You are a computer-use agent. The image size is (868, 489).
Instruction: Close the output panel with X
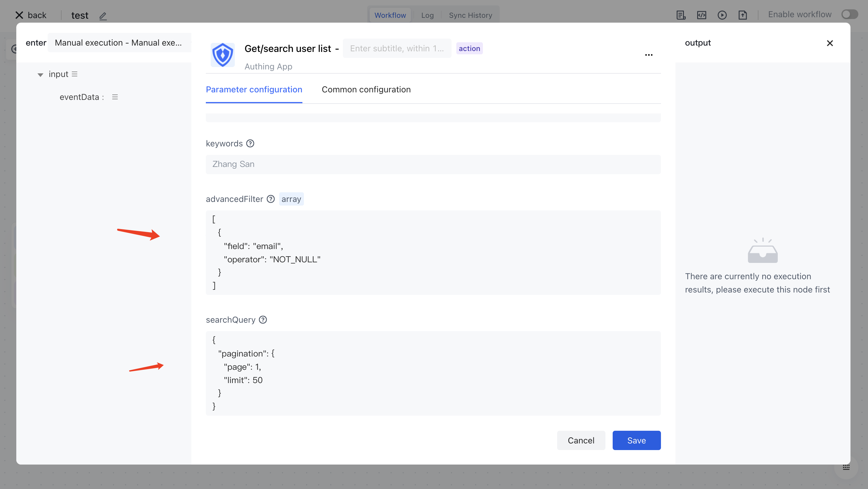click(830, 43)
